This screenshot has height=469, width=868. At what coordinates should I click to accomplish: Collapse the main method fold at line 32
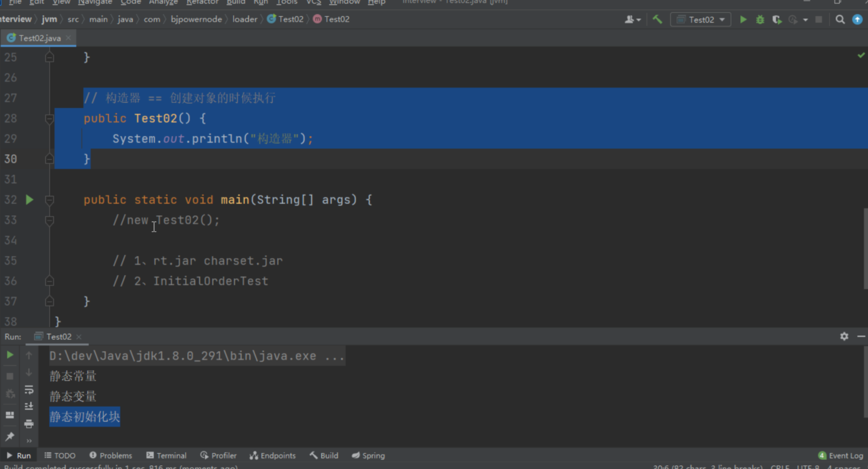click(x=49, y=200)
